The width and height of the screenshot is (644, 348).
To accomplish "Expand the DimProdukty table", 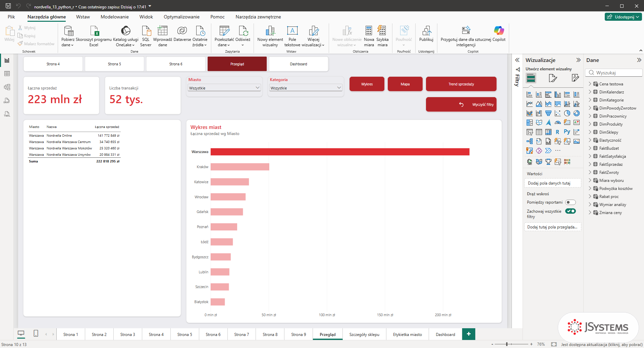I will [x=590, y=124].
